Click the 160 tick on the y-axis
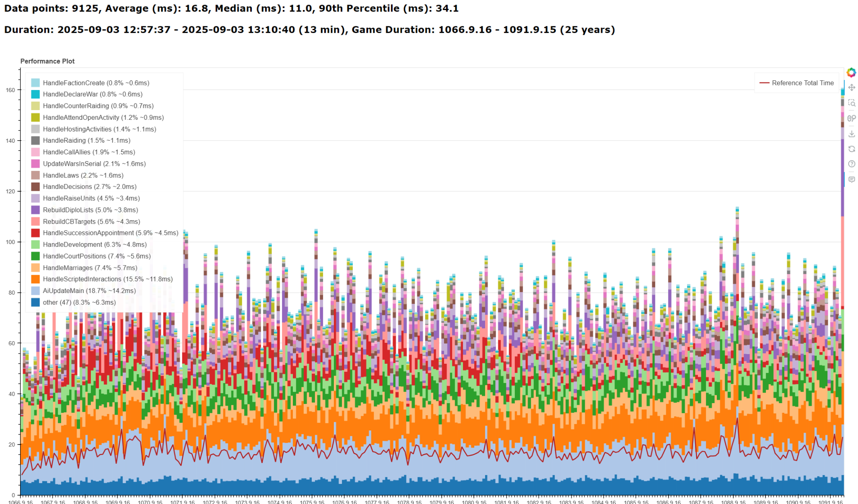The width and height of the screenshot is (858, 504). click(x=10, y=90)
